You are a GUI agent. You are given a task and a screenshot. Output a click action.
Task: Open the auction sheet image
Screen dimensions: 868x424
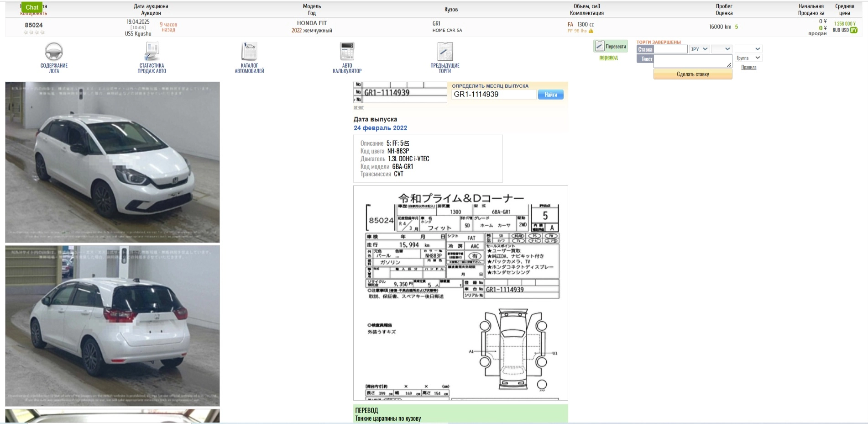[x=460, y=293]
